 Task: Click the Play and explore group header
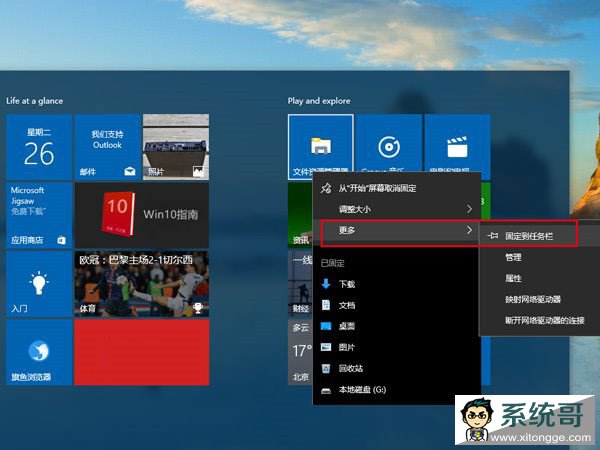pyautogui.click(x=319, y=101)
